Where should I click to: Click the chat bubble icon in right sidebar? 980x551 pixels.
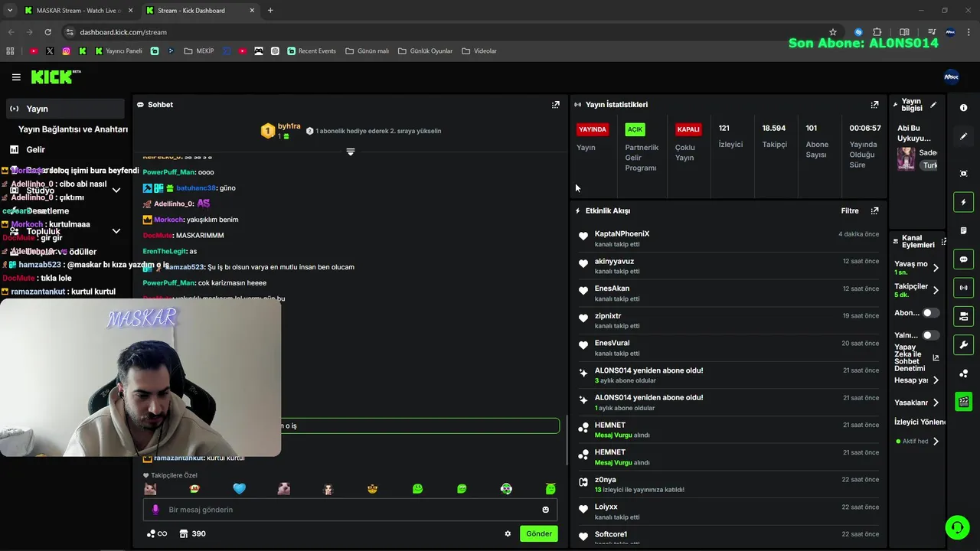(x=963, y=259)
